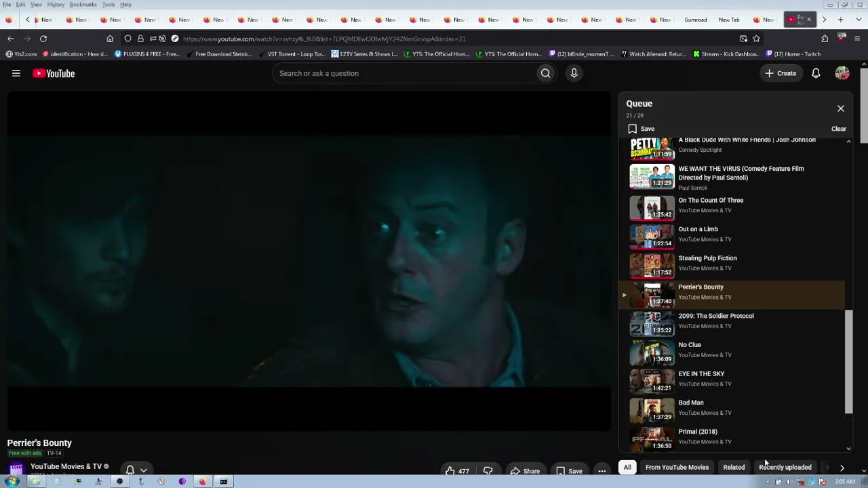Open a new browser tab

[840, 20]
